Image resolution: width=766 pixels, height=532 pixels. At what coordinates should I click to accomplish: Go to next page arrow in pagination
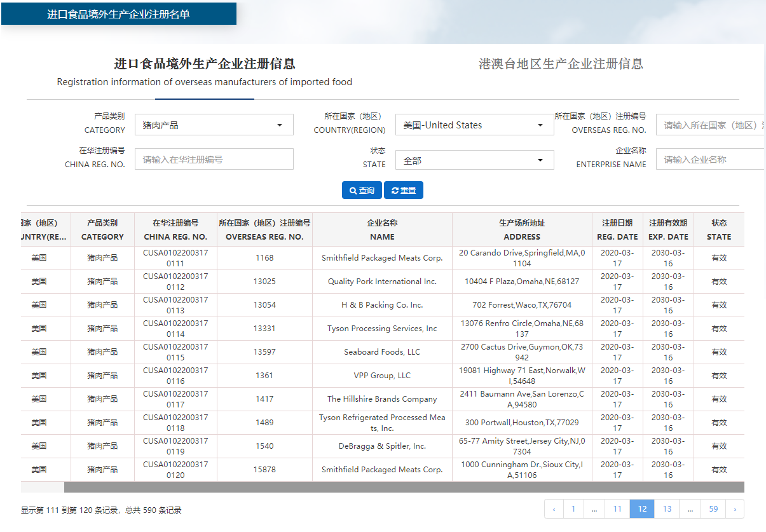pos(735,509)
